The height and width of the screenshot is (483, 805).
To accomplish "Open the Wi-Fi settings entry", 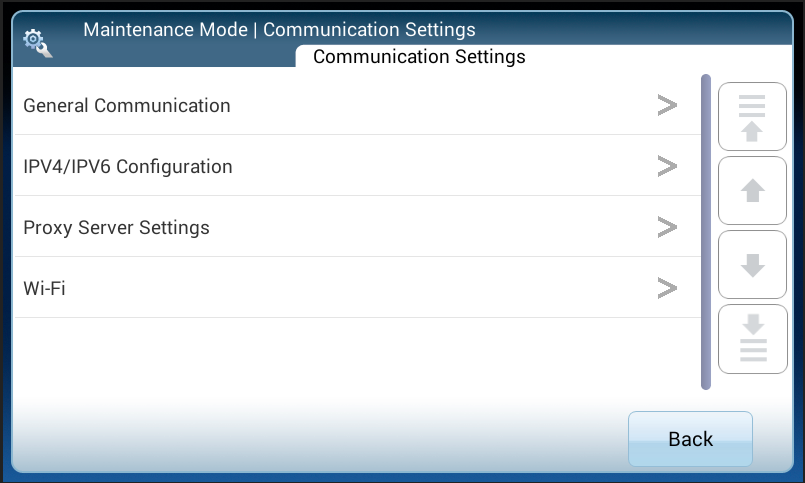I will tap(45, 289).
